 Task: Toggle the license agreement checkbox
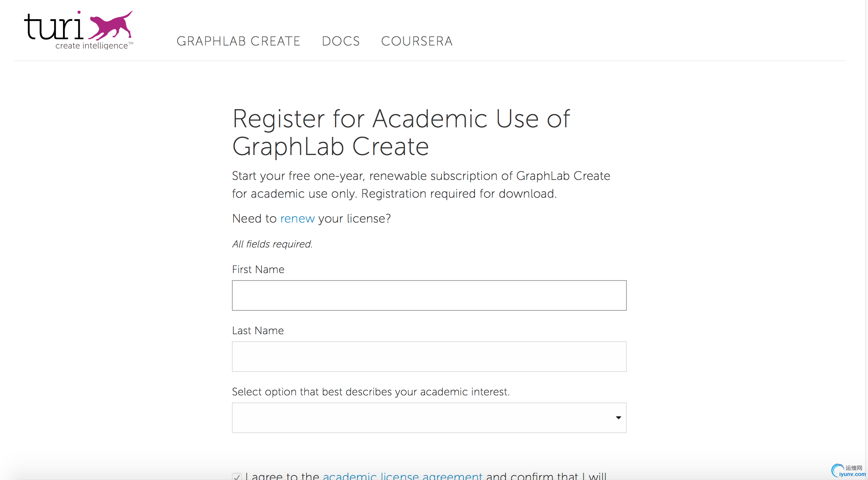tap(237, 476)
